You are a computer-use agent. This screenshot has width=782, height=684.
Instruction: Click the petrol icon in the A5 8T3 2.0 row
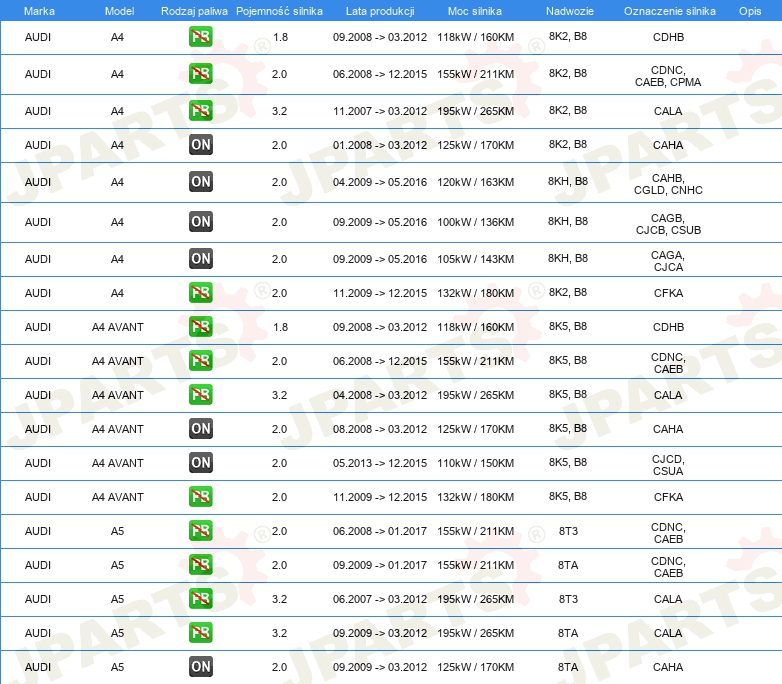tap(200, 530)
